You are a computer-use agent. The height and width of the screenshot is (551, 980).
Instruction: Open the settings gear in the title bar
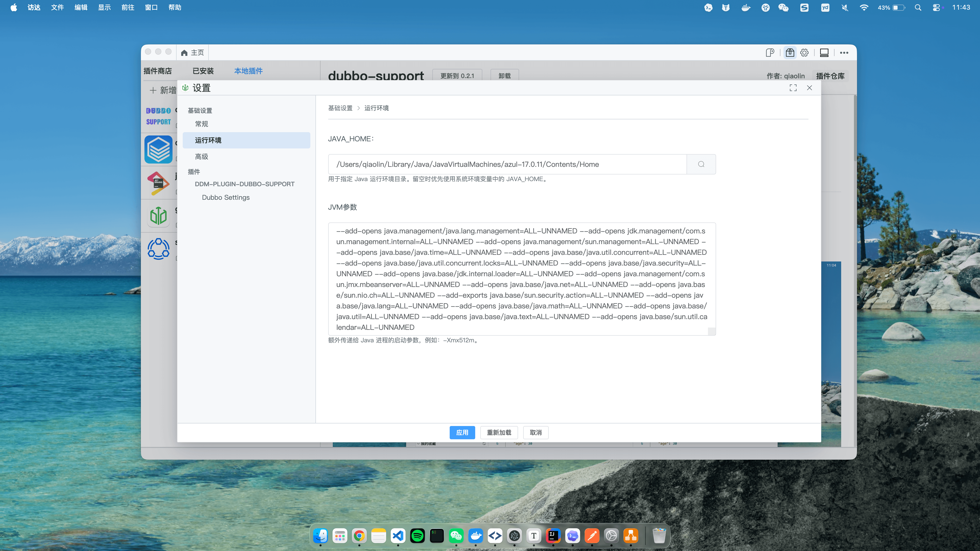click(804, 53)
